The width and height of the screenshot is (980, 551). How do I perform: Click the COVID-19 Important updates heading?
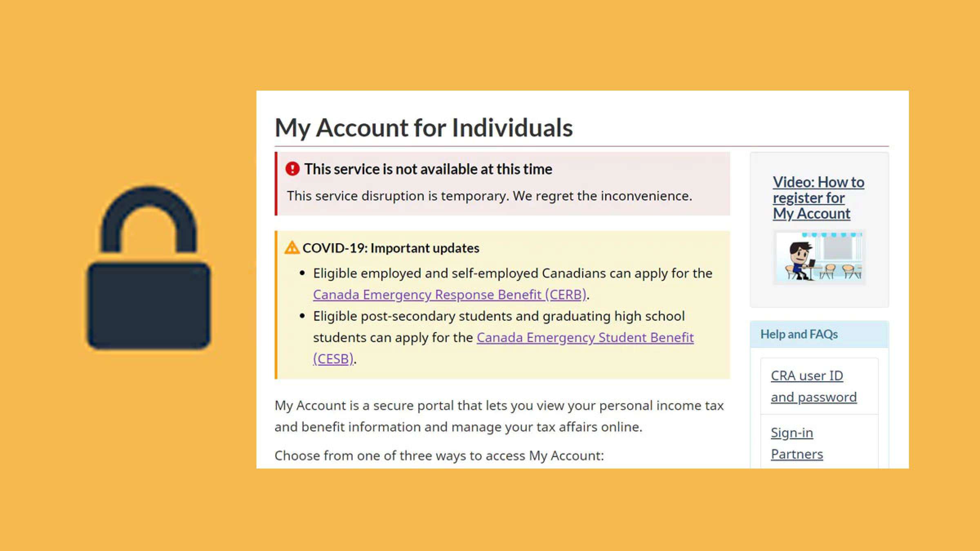(391, 248)
